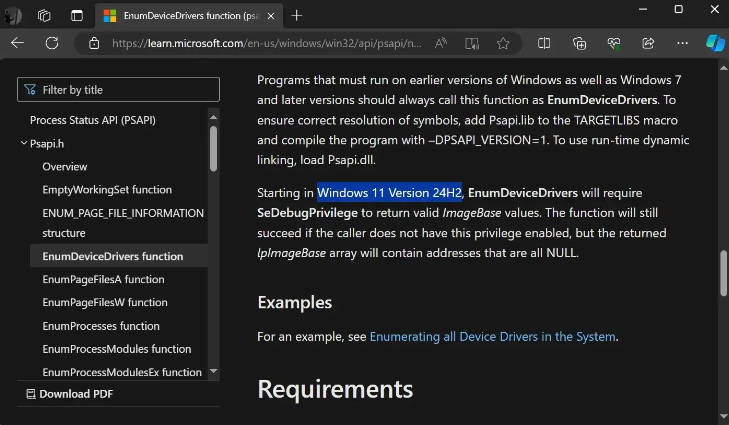The width and height of the screenshot is (729, 425).
Task: Open Collections icon
Action: tap(579, 43)
